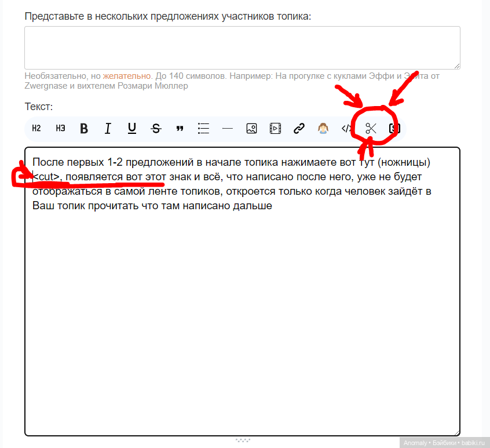
Task: Insert a bulleted list
Action: [203, 129]
